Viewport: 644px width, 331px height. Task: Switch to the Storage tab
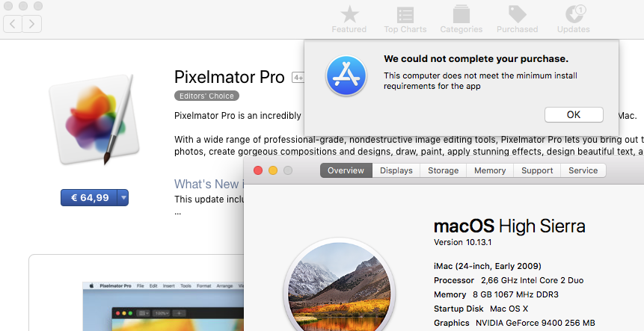[443, 170]
